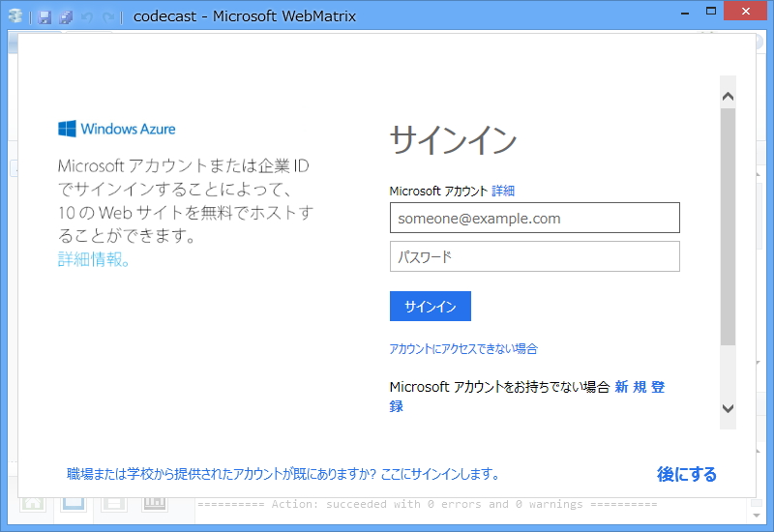Click 後にする to skip sign-in
Image resolution: width=774 pixels, height=532 pixels.
[x=686, y=474]
